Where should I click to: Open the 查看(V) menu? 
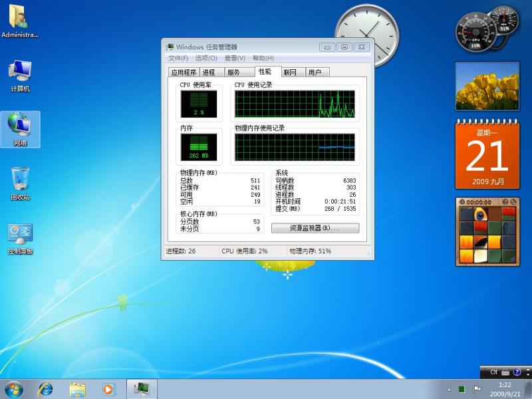235,58
